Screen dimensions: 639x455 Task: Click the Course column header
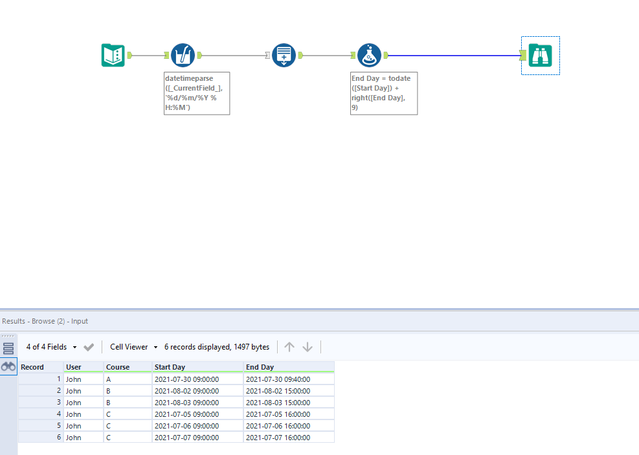click(x=128, y=367)
